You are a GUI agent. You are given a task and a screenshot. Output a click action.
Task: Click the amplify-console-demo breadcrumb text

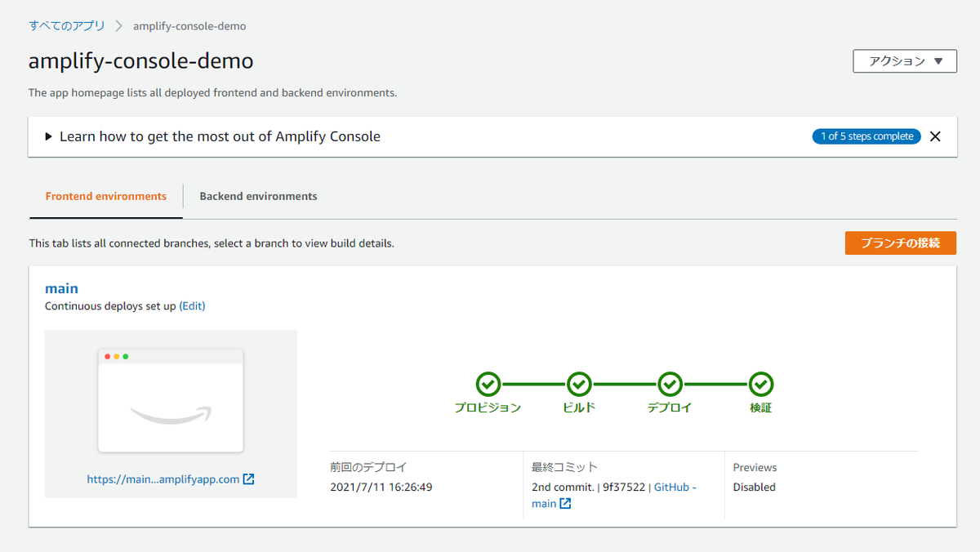[x=189, y=26]
